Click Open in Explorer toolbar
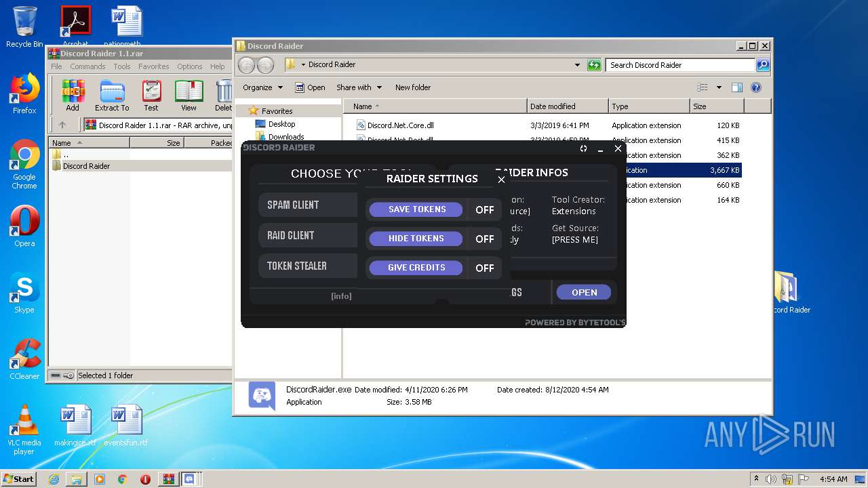868x488 pixels. (310, 87)
